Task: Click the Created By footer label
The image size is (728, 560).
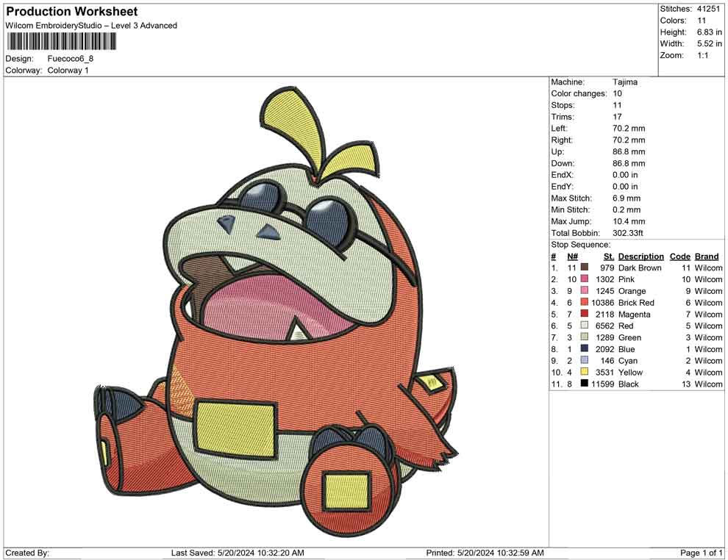Action: point(27,553)
